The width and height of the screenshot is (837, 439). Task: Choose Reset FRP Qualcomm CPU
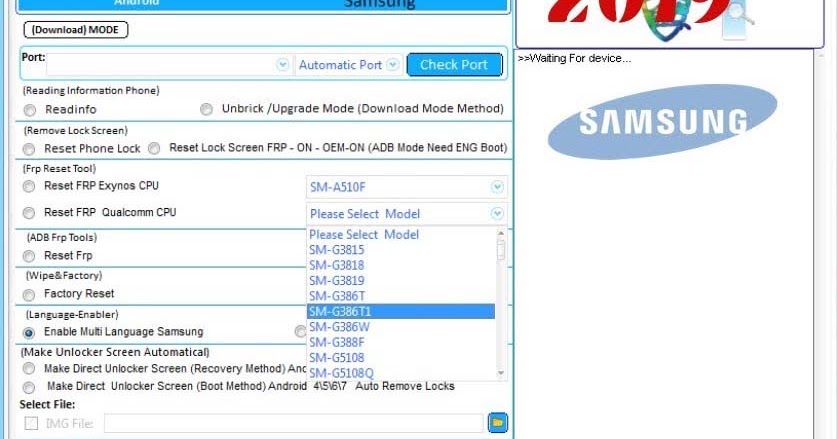[29, 213]
